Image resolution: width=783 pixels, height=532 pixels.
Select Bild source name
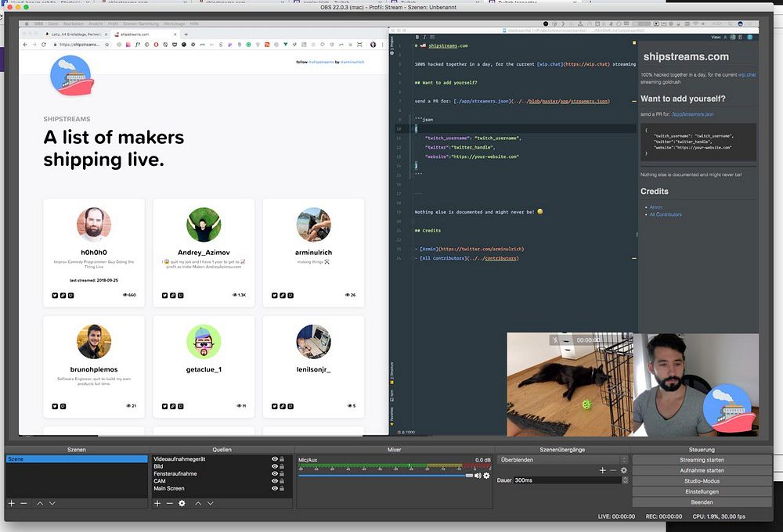(x=158, y=466)
